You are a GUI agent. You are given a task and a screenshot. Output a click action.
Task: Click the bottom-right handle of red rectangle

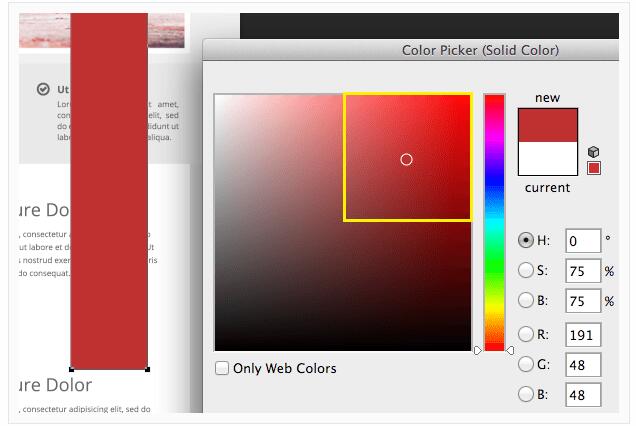pos(148,369)
